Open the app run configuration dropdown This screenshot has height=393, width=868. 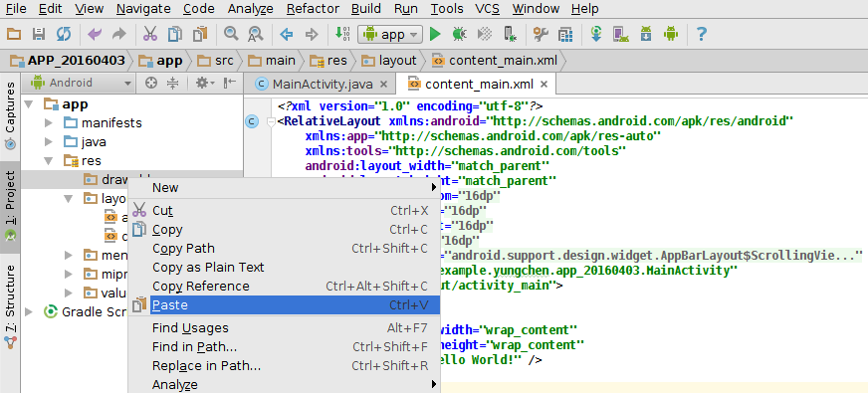(x=390, y=34)
